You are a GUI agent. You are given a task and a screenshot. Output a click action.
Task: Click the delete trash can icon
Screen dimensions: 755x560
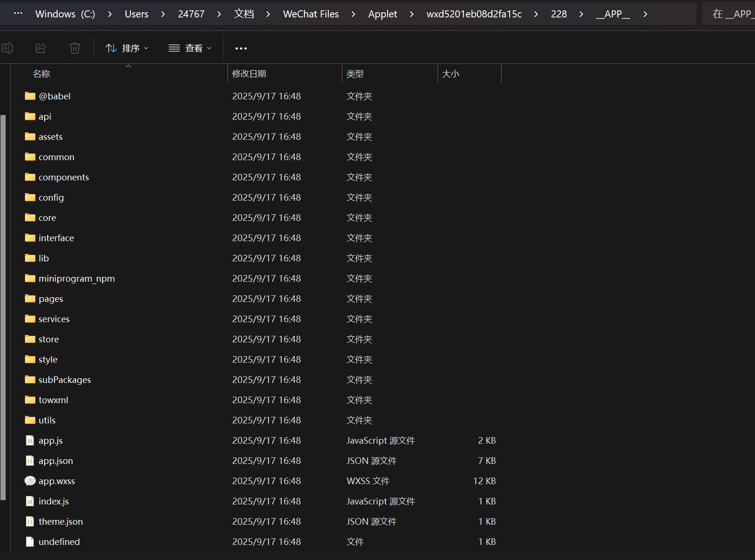[x=75, y=48]
